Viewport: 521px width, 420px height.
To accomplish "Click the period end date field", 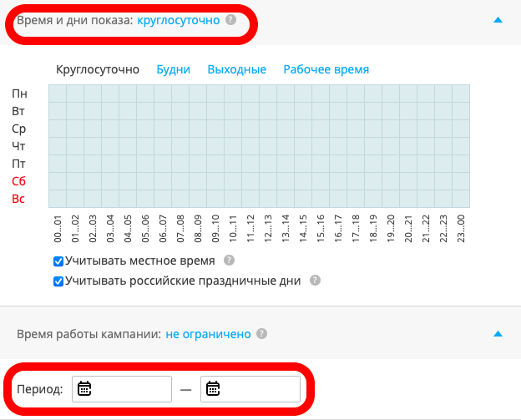I will tap(250, 389).
